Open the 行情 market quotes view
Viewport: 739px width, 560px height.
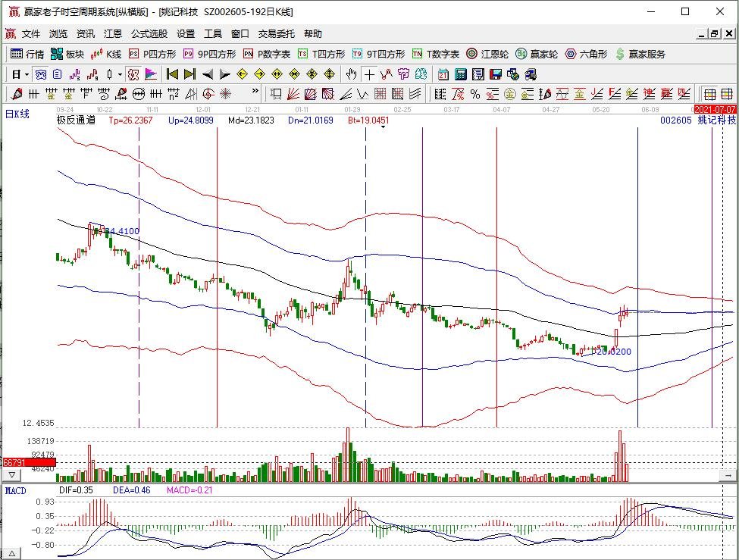coord(27,55)
